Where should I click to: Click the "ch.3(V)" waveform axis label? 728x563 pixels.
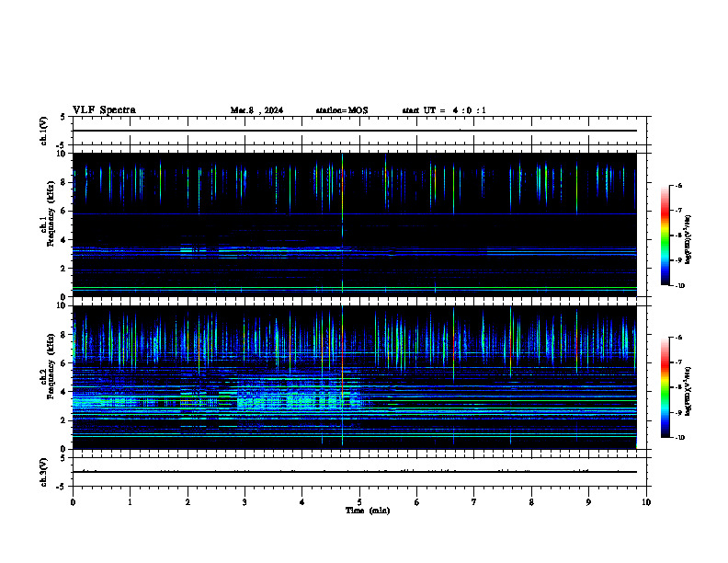43,472
